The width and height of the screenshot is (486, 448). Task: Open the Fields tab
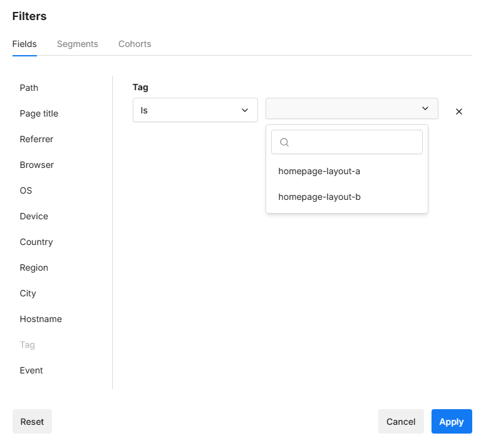24,44
